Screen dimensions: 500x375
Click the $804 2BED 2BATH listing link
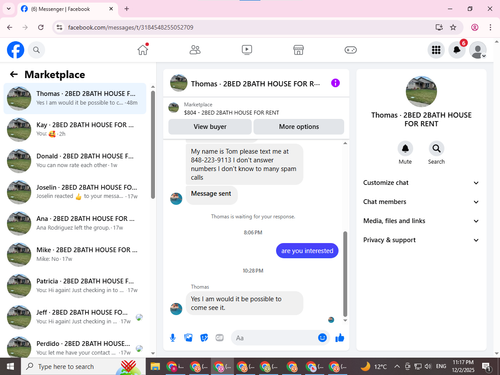(x=232, y=113)
